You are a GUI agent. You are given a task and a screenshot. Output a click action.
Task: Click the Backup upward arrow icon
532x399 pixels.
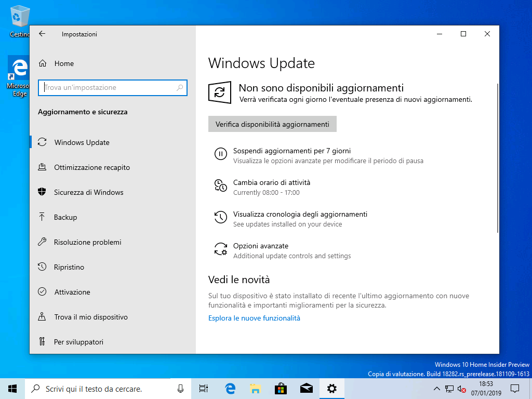tap(42, 217)
